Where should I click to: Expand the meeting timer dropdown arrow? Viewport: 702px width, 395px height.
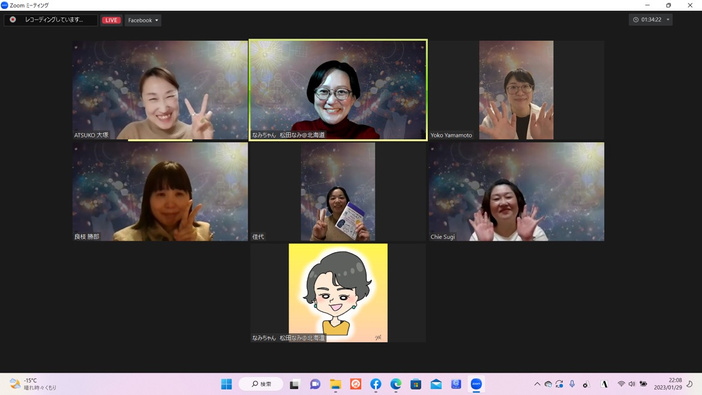click(668, 20)
